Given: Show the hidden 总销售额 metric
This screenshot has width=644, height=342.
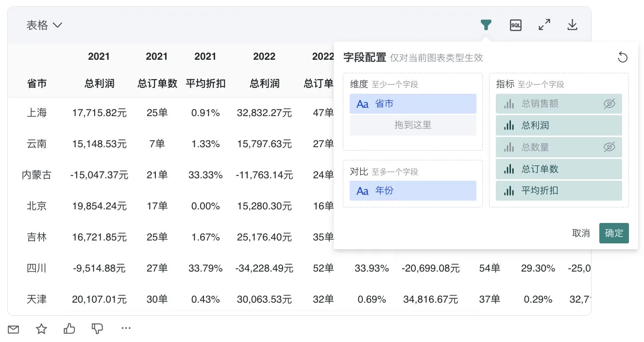Looking at the screenshot, I should [x=609, y=103].
